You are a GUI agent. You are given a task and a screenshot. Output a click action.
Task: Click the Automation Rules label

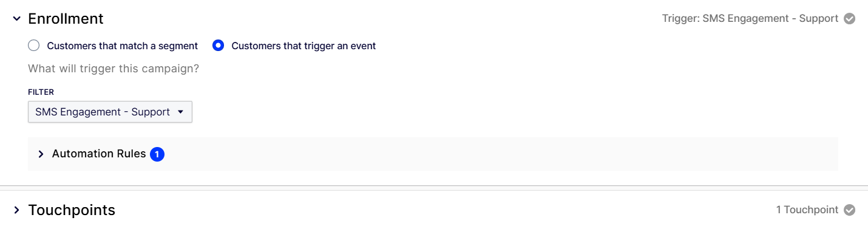(x=99, y=154)
